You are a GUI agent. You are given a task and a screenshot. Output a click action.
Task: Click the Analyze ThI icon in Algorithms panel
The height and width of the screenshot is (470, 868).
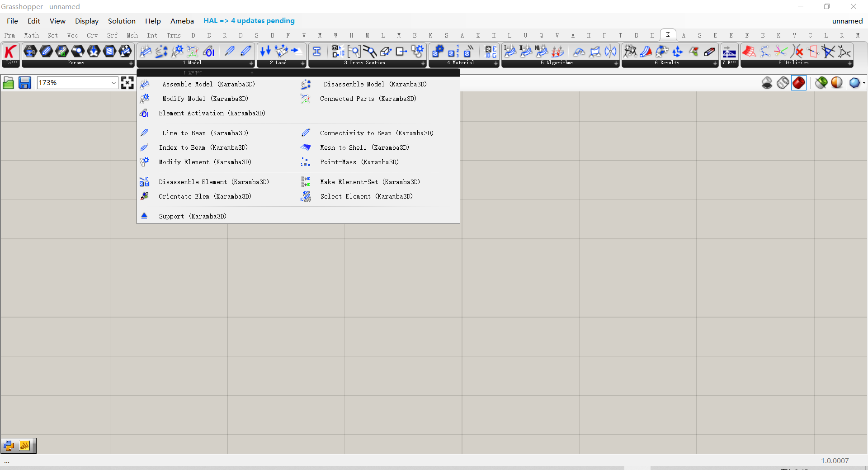pos(510,52)
